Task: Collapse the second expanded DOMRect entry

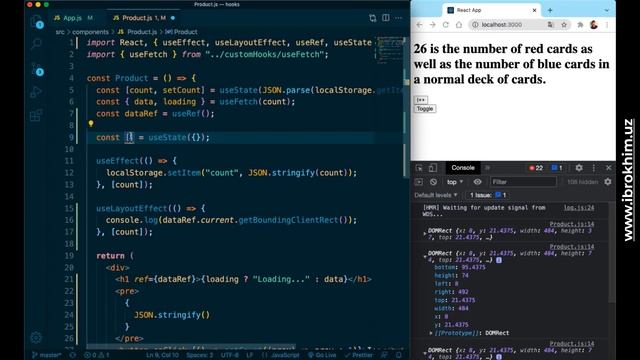Action: pyautogui.click(x=425, y=256)
